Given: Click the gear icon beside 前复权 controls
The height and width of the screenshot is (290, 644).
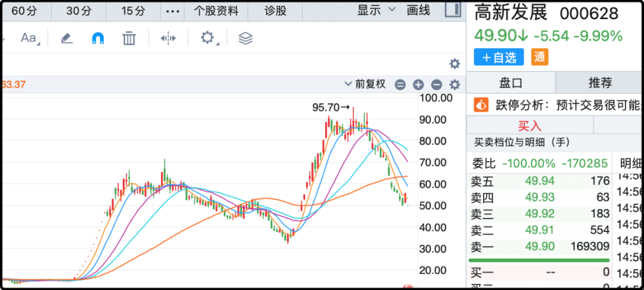Looking at the screenshot, I should tap(454, 85).
